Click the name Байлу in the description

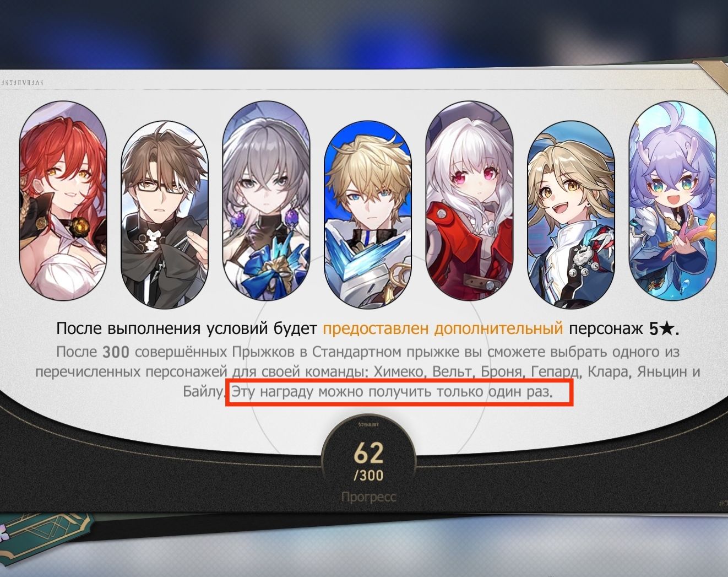tap(204, 392)
